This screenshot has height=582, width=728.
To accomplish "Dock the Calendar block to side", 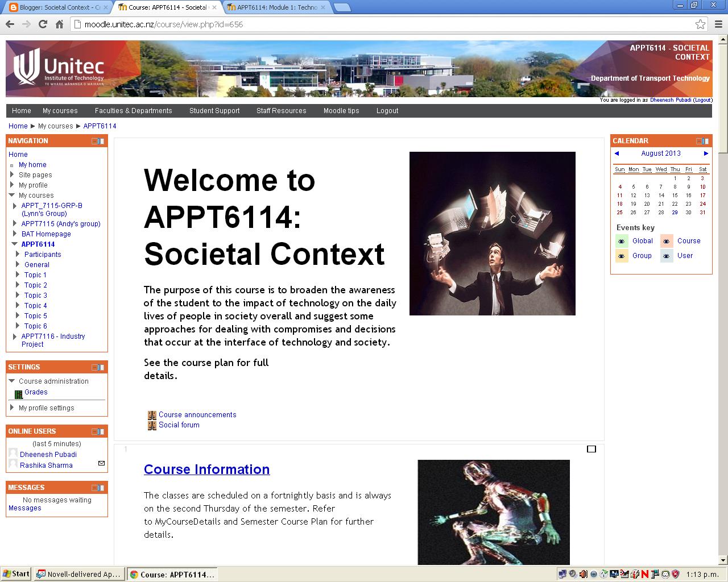I will (x=706, y=141).
